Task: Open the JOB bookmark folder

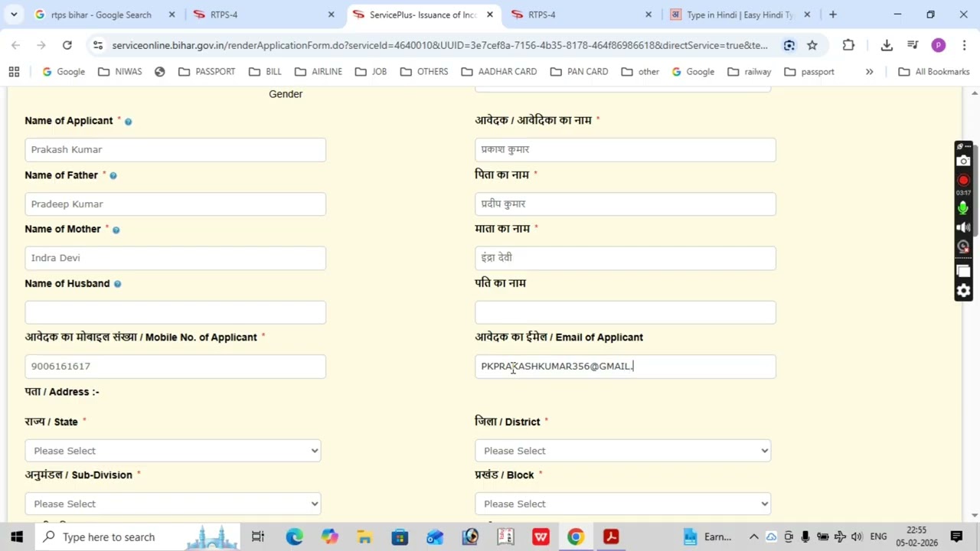Action: [371, 71]
